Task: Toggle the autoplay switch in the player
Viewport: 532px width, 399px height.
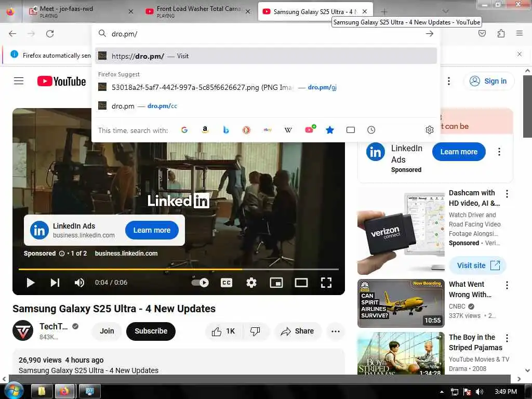Action: (200, 283)
